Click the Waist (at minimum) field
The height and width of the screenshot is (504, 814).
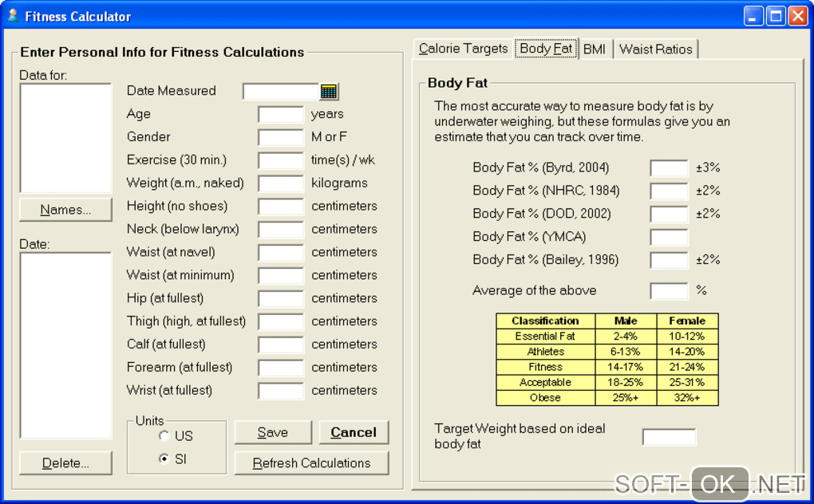click(x=281, y=275)
